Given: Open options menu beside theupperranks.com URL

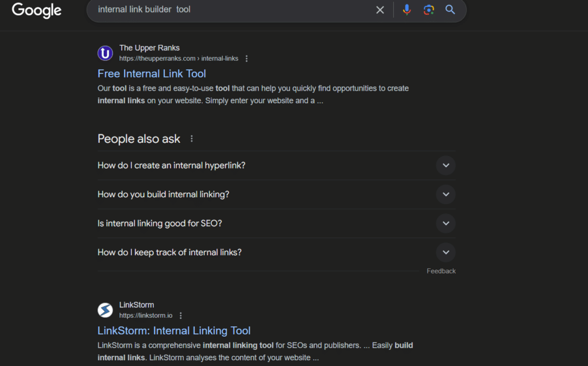Looking at the screenshot, I should tap(247, 59).
